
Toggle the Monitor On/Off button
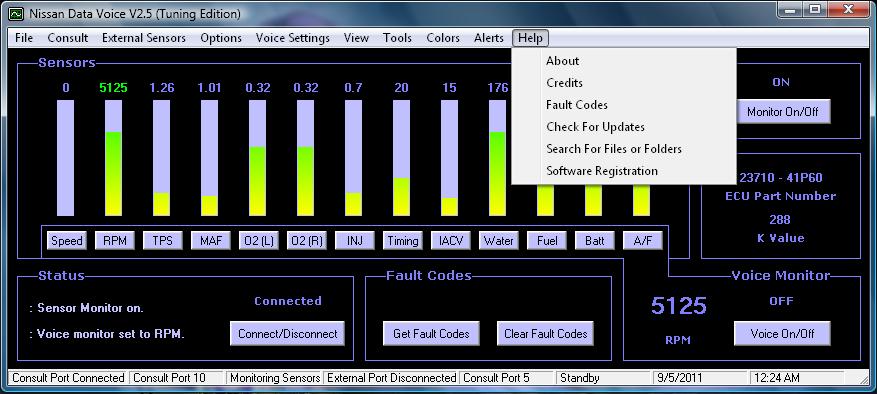tap(782, 111)
